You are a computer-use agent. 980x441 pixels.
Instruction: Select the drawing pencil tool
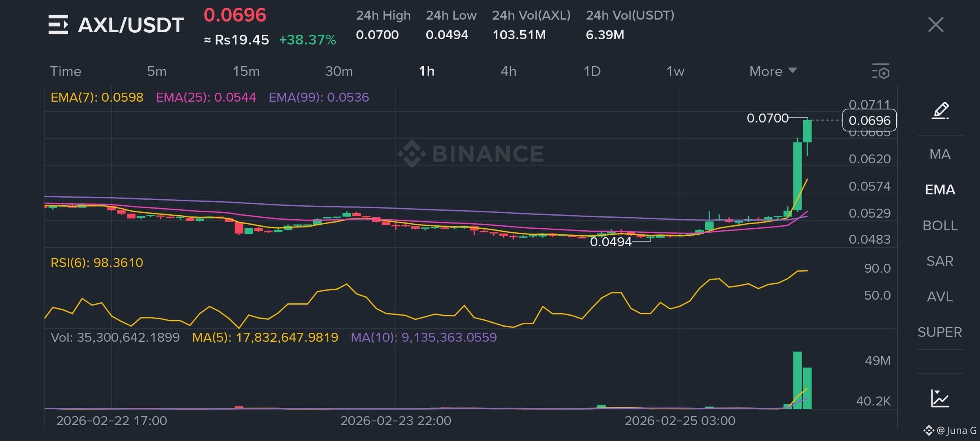(940, 110)
